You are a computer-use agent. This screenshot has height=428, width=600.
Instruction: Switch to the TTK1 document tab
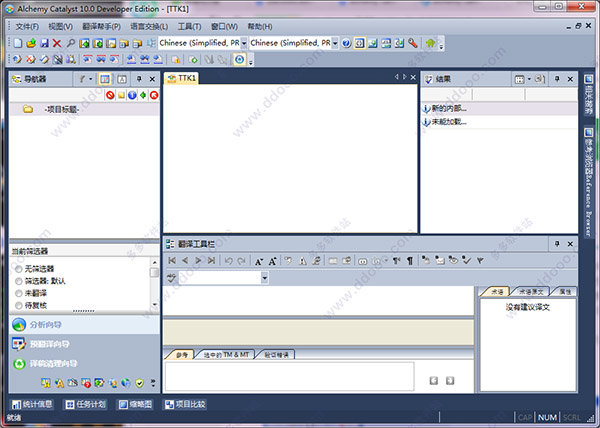(x=182, y=78)
